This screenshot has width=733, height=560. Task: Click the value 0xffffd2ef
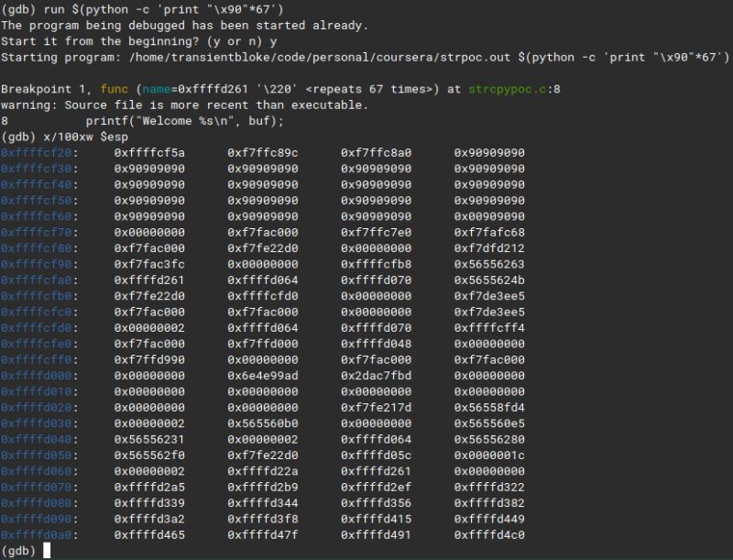click(376, 487)
